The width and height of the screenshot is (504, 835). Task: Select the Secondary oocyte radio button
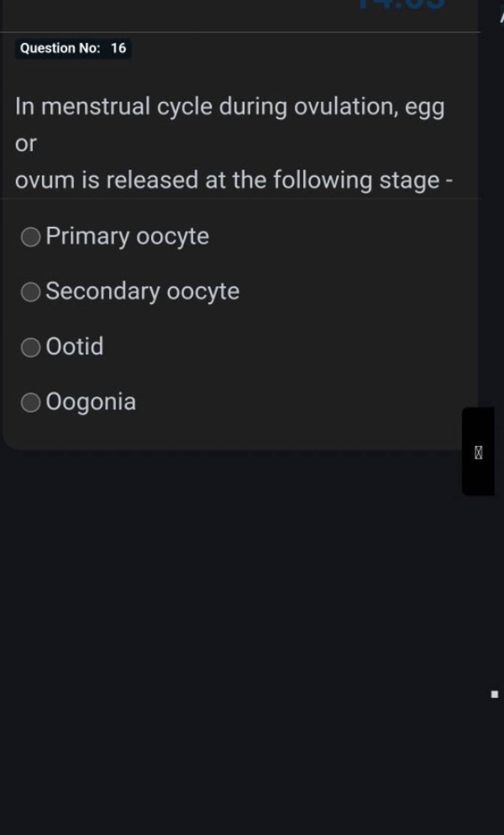point(30,292)
